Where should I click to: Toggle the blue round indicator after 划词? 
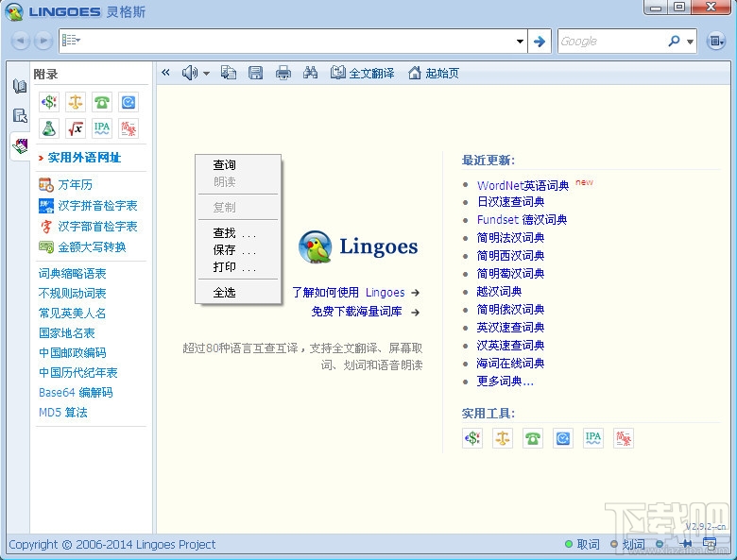click(x=660, y=544)
